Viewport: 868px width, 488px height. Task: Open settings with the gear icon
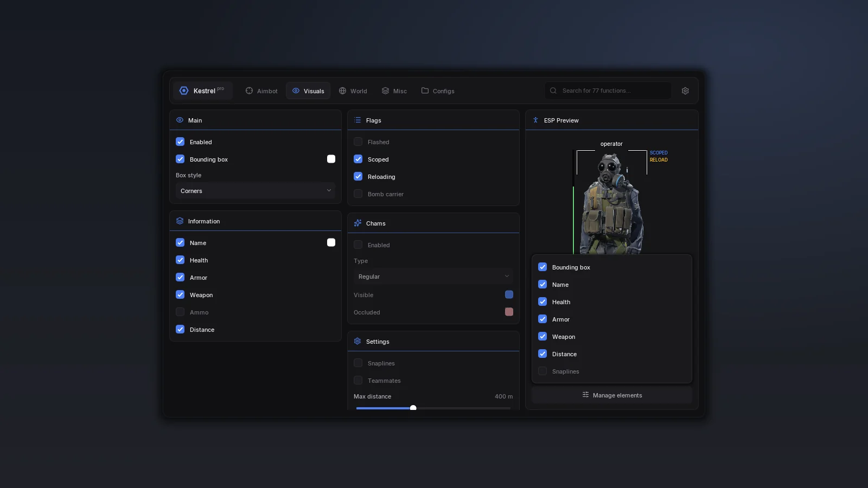[x=685, y=91]
